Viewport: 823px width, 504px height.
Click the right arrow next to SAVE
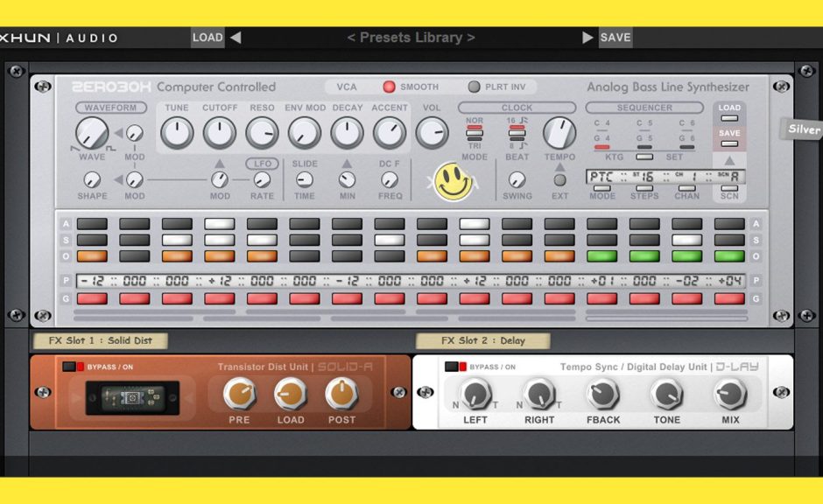(587, 37)
